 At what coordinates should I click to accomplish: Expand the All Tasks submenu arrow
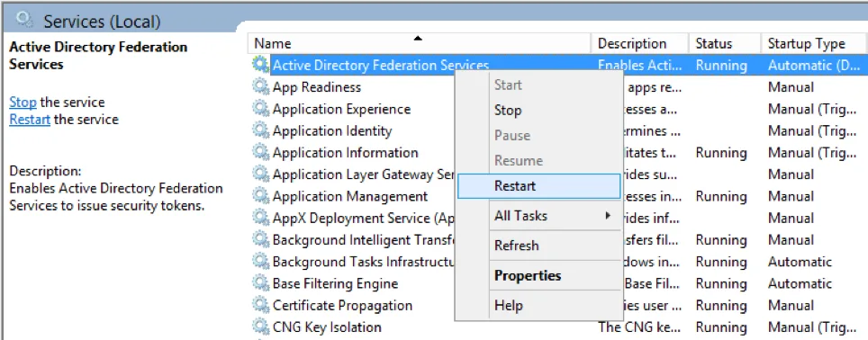(x=609, y=216)
